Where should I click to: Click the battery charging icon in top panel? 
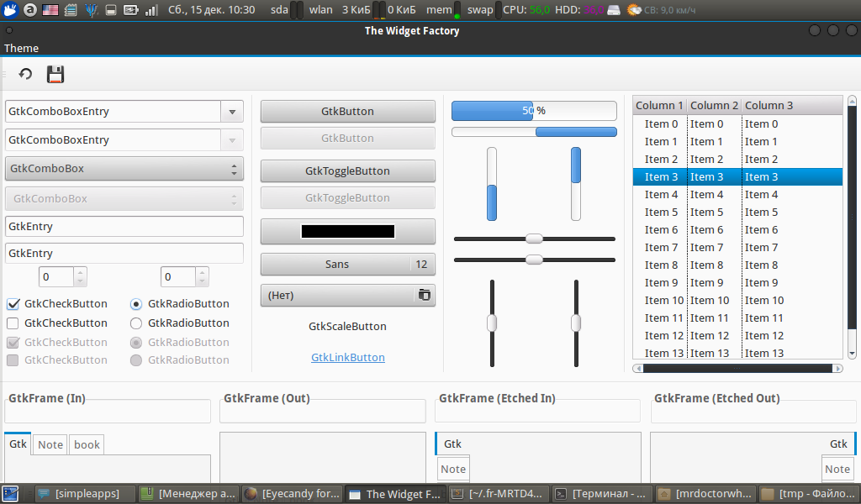pyautogui.click(x=130, y=10)
